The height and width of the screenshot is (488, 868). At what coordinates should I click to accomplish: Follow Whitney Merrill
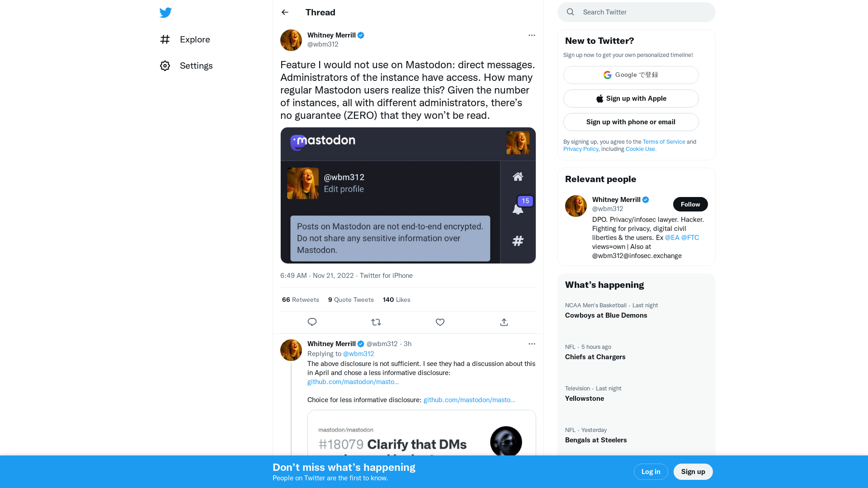click(x=690, y=204)
